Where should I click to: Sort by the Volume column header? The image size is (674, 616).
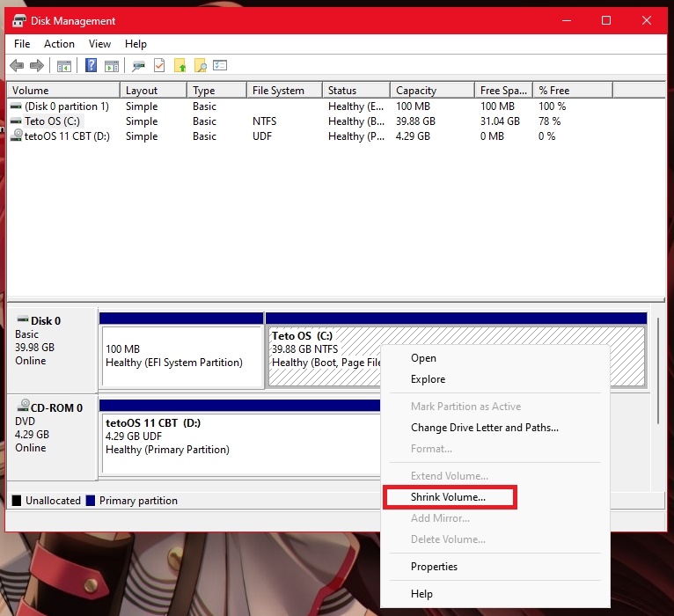point(63,91)
